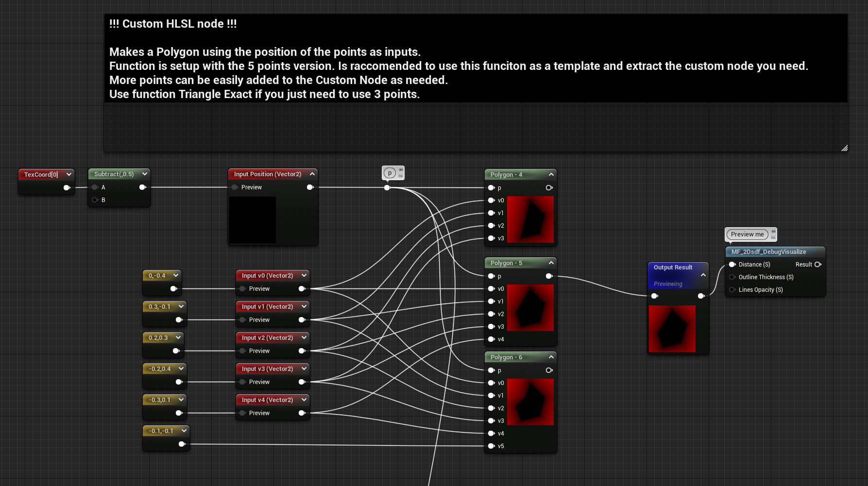Click the B input pin on Subtract

(95, 200)
